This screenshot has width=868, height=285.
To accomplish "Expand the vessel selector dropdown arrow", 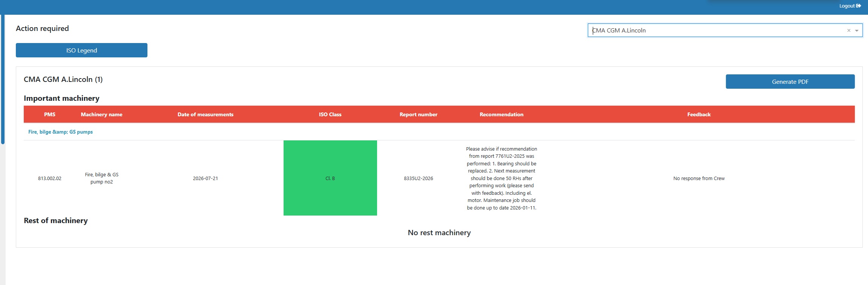I will point(857,31).
